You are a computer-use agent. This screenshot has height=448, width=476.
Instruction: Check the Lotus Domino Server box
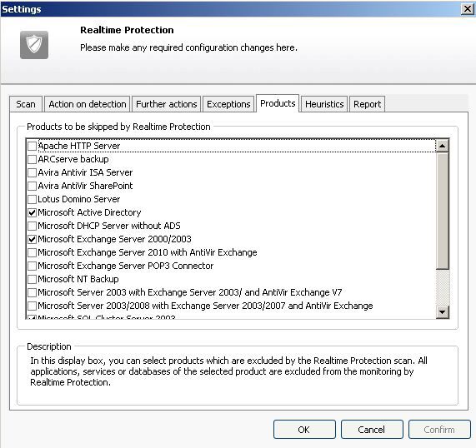coord(32,199)
